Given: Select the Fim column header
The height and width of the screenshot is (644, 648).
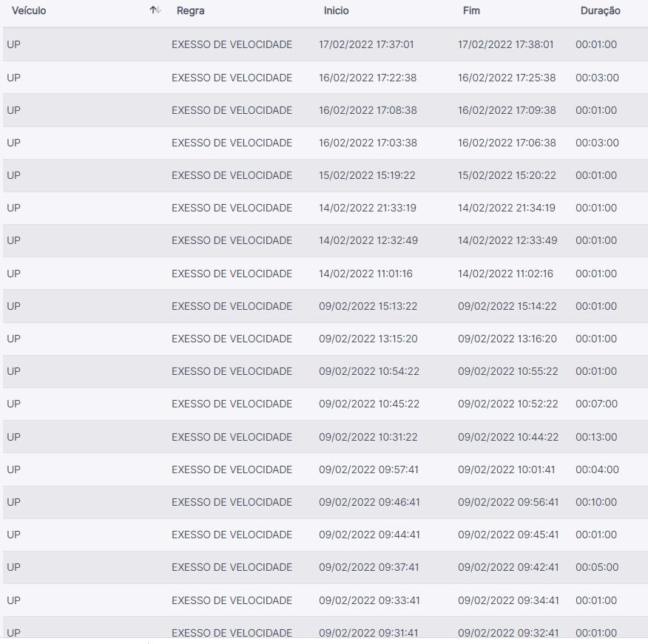Looking at the screenshot, I should pos(471,11).
